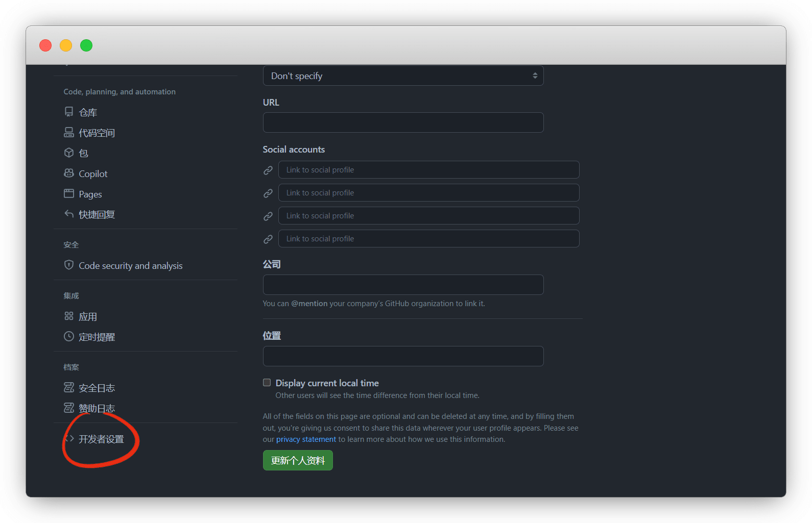Screen dimensions: 812x523
Task: Enable Display current local time checkbox
Action: (x=267, y=383)
